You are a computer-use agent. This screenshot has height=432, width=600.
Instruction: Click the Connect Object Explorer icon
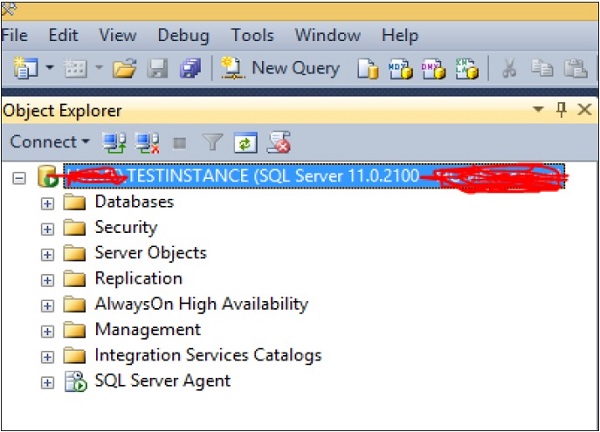113,143
